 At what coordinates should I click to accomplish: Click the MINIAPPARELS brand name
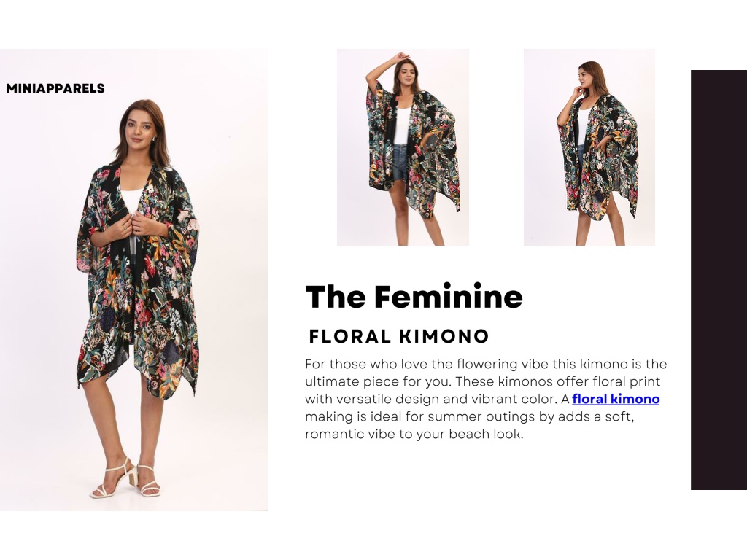[x=55, y=88]
